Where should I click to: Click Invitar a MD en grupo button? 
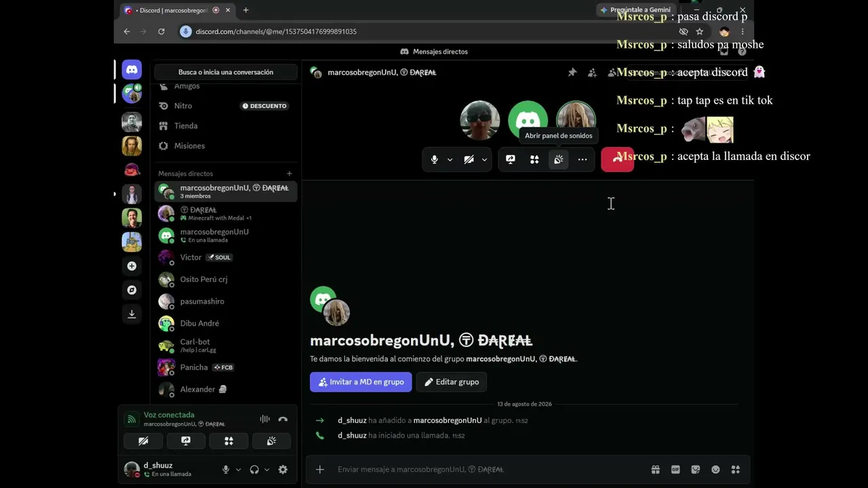[361, 382]
